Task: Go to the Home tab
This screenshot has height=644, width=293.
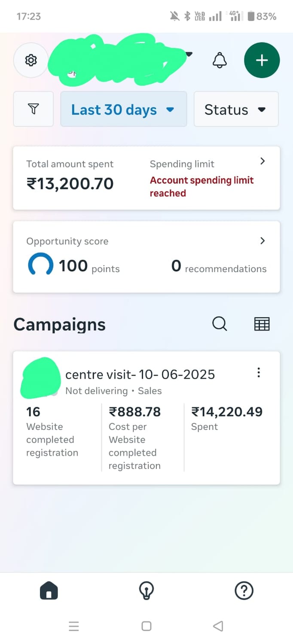Action: (x=49, y=591)
